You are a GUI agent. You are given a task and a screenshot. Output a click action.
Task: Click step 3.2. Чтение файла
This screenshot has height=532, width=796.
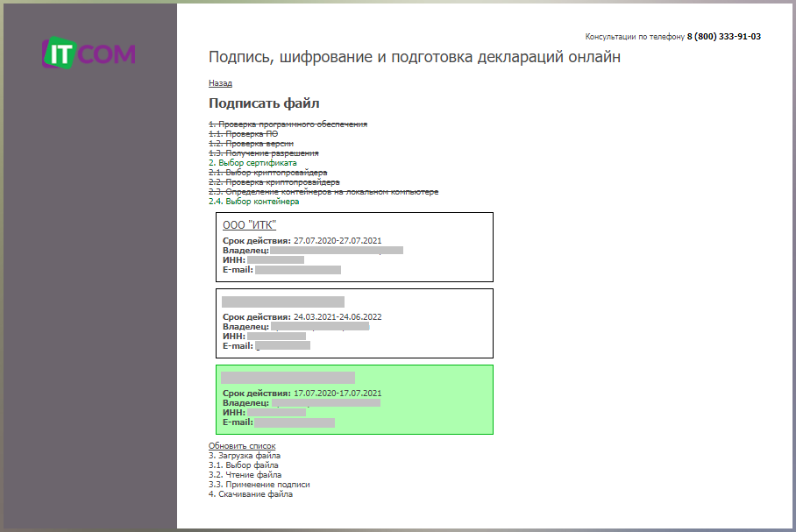pyautogui.click(x=245, y=475)
